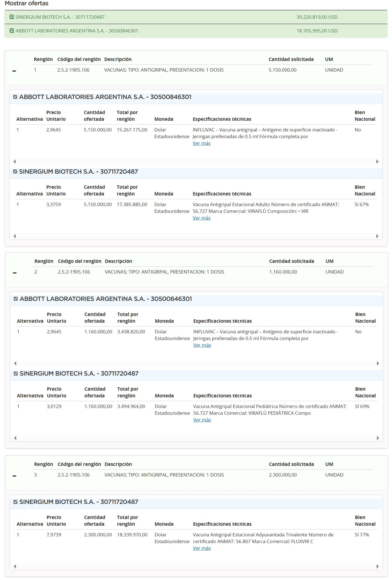Toggle the ABBOTT LABORATORIES checkmark in the top offers list
The image size is (392, 580).
click(x=12, y=31)
